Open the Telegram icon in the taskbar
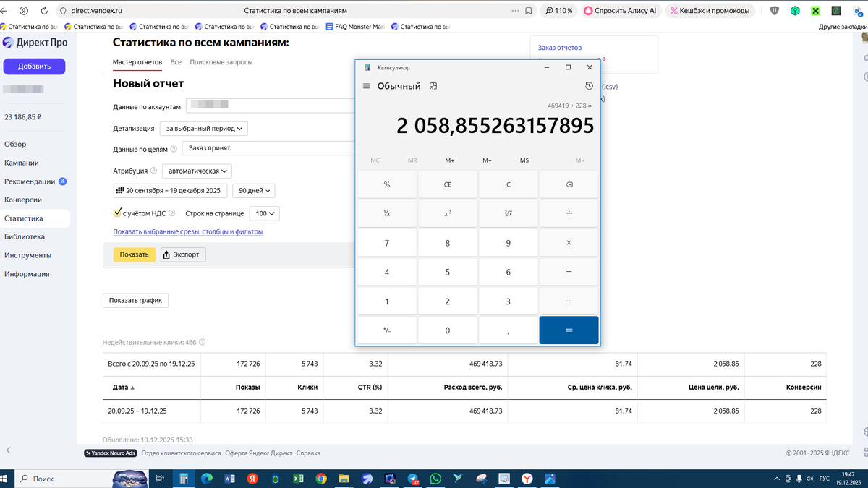868x488 pixels. point(412,479)
